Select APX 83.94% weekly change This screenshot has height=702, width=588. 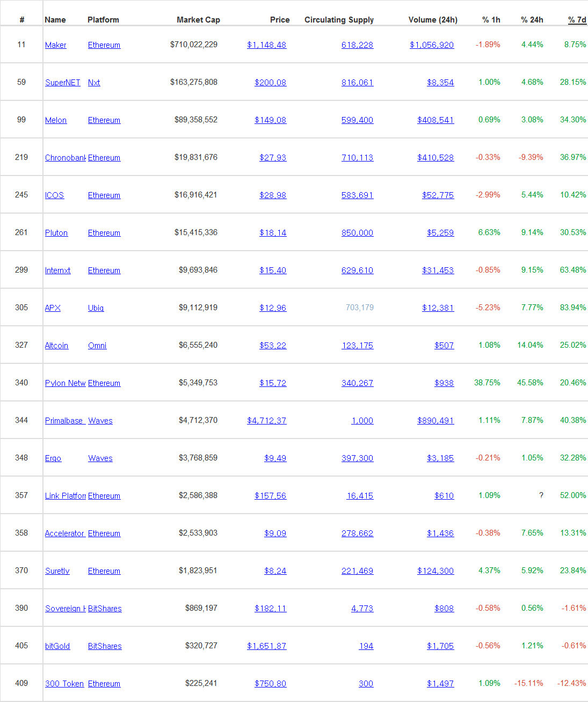[573, 308]
